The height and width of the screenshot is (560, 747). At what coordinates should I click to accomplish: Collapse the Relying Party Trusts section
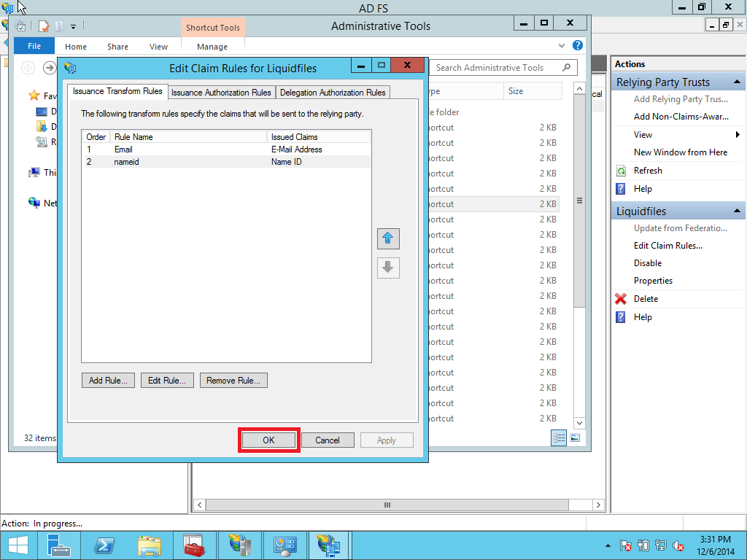(x=737, y=82)
